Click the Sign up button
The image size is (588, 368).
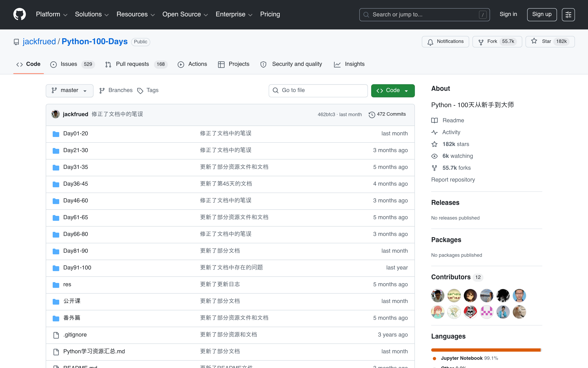point(542,15)
